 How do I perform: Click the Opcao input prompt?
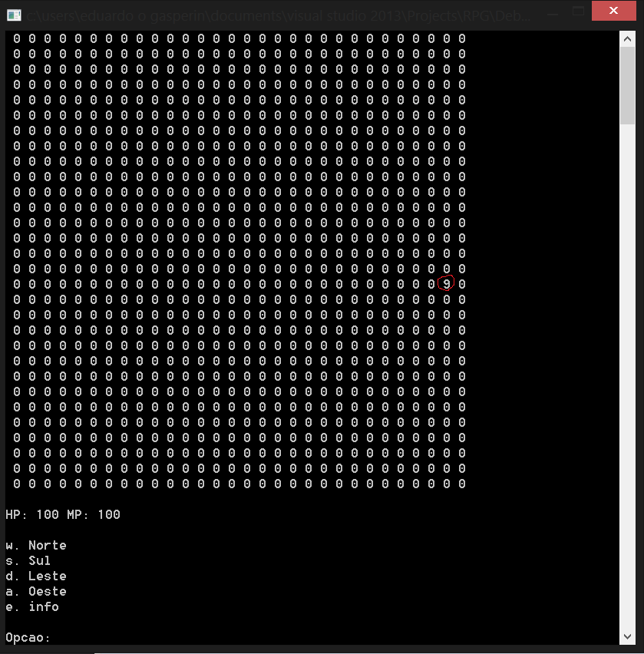(x=28, y=637)
